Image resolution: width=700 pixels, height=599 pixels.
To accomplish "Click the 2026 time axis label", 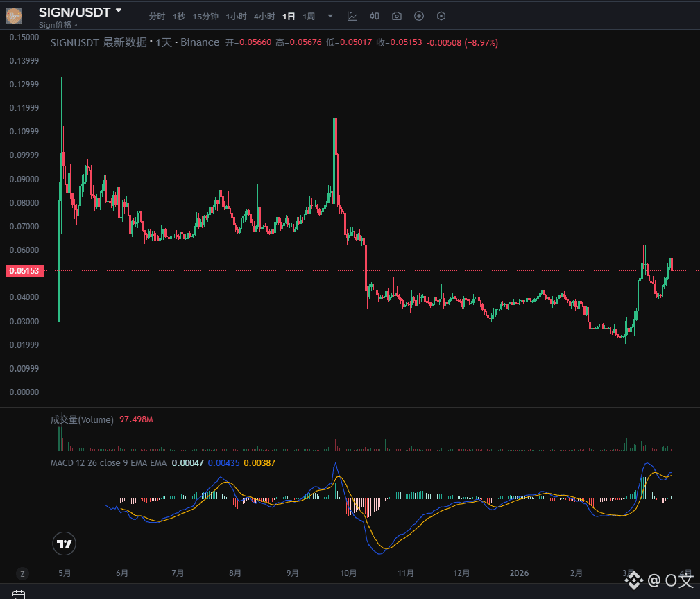I will tap(519, 573).
